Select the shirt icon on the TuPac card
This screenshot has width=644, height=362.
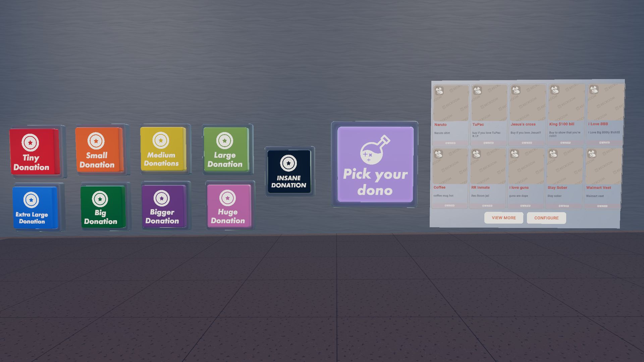click(x=478, y=90)
